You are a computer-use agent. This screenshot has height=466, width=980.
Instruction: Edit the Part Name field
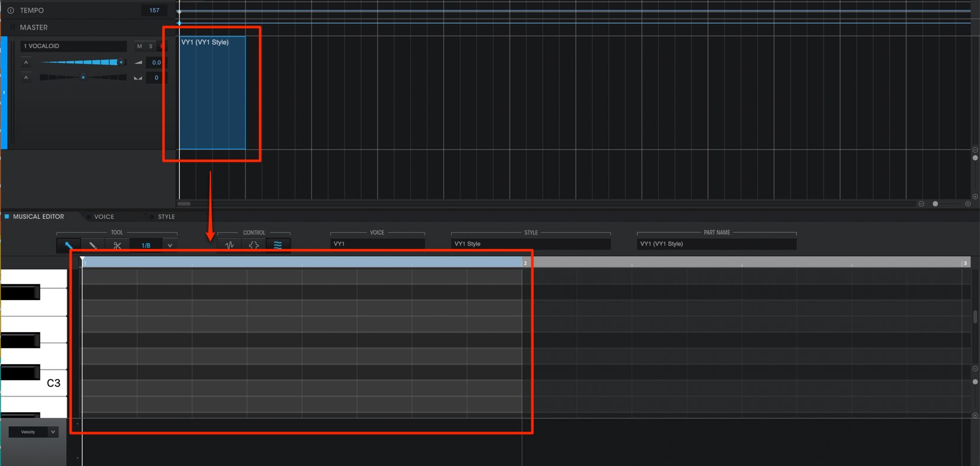coord(717,244)
